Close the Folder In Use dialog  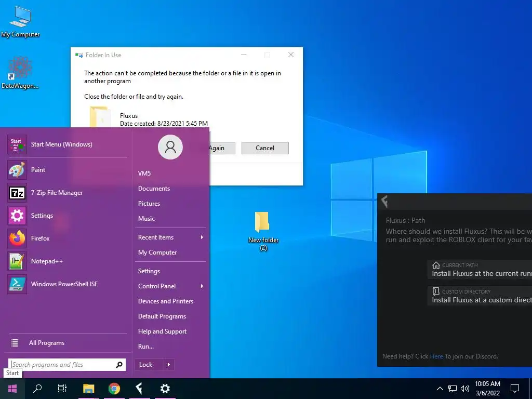point(291,55)
